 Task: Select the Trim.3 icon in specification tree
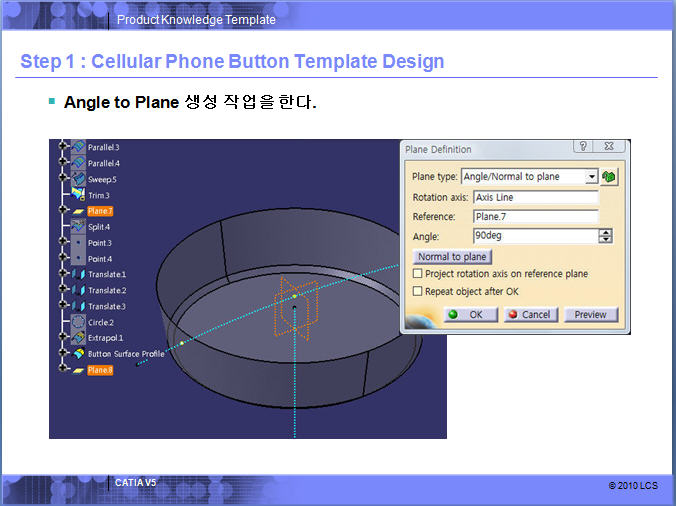tap(78, 195)
